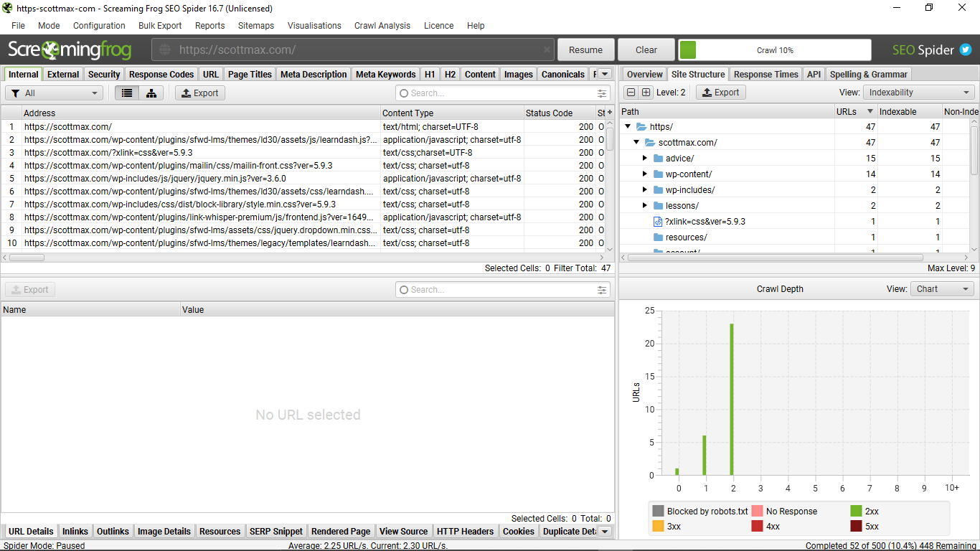The width and height of the screenshot is (980, 551).
Task: Click the depth 2 bar in the chart
Action: tap(732, 399)
